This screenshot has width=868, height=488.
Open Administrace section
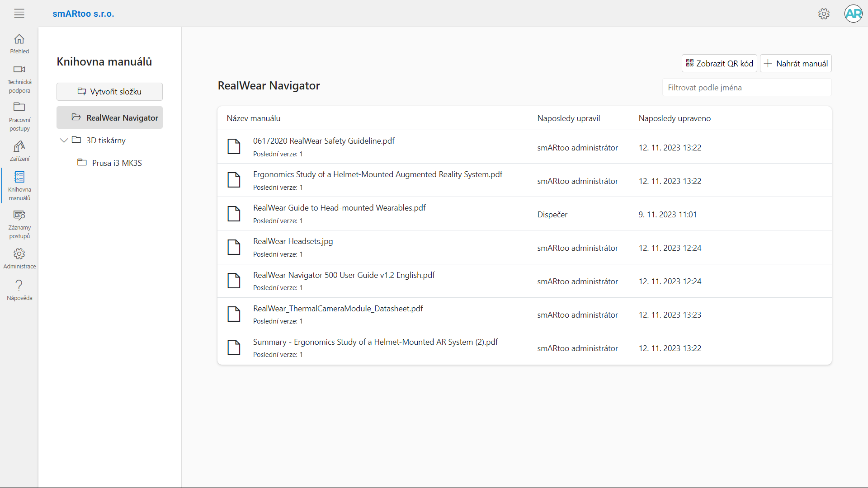(x=19, y=258)
